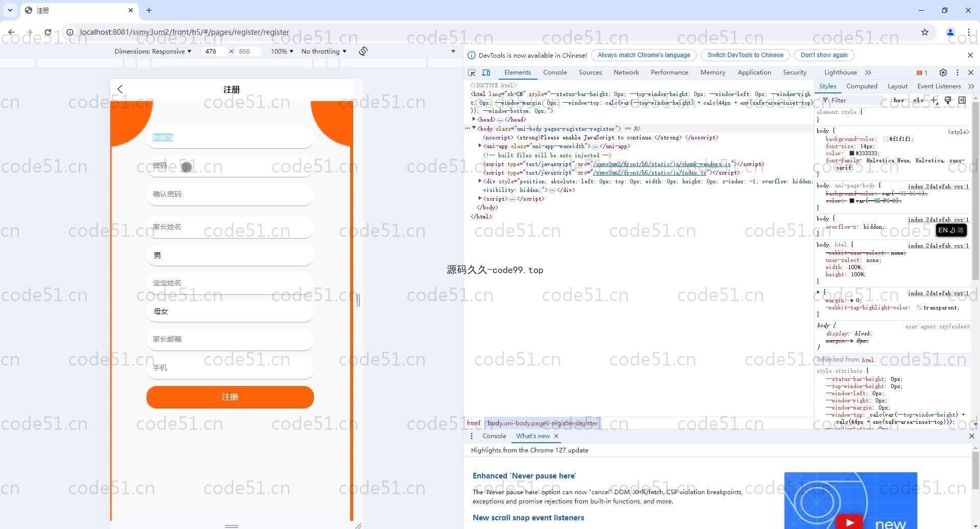Click Always match Chrome's language button
This screenshot has height=529, width=980.
coord(644,55)
